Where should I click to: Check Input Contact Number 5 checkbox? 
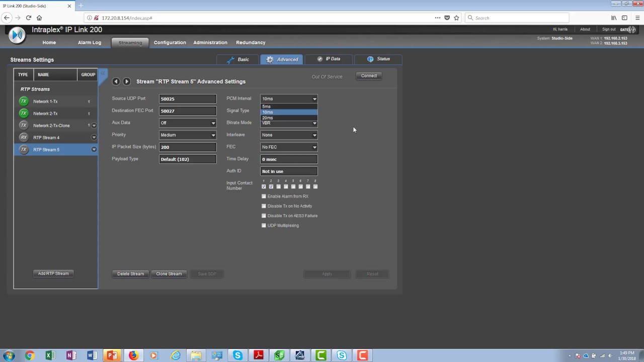(293, 187)
